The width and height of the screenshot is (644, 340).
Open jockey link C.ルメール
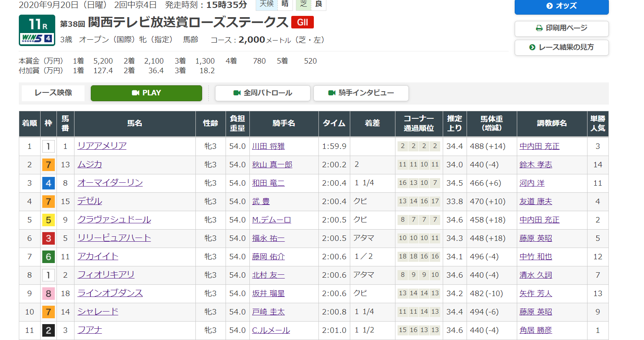coord(271,330)
